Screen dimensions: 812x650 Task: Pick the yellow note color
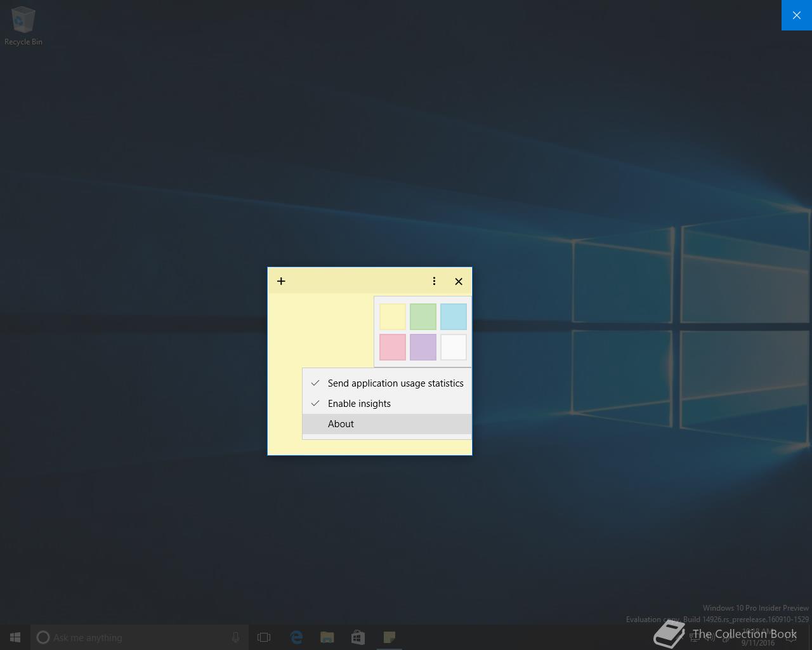coord(393,317)
